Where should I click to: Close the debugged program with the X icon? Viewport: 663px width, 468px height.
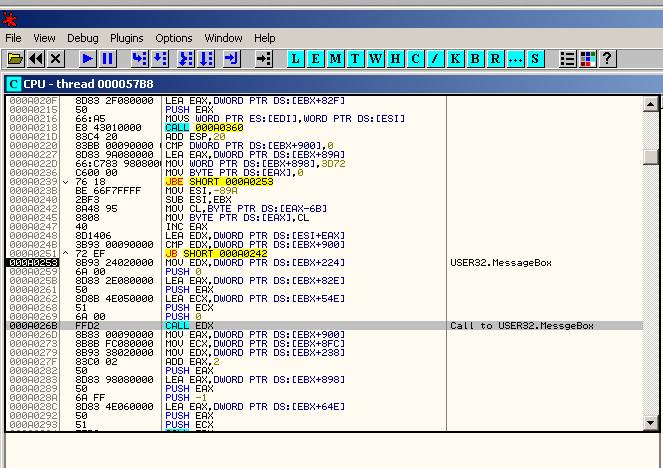[x=56, y=60]
